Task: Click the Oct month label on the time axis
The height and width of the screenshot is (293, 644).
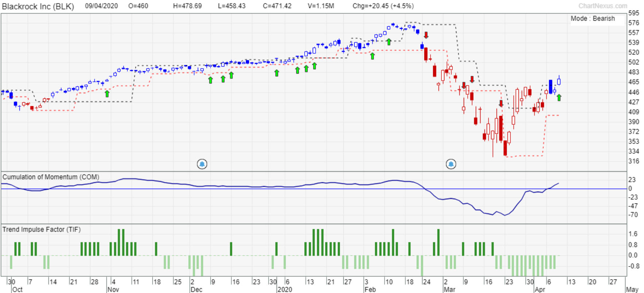Action: (18, 289)
